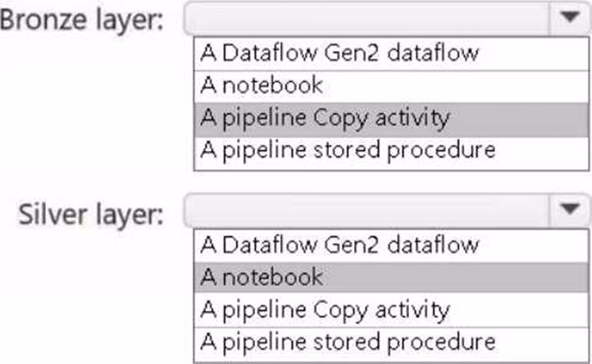Choose the highlighted option in the Silver list
592x364 pixels.
click(262, 277)
